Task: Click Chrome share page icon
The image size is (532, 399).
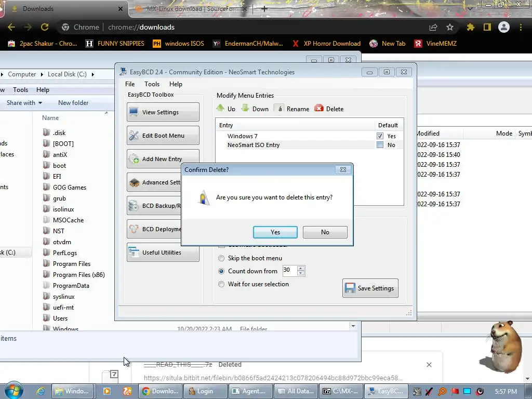Action: (433, 27)
